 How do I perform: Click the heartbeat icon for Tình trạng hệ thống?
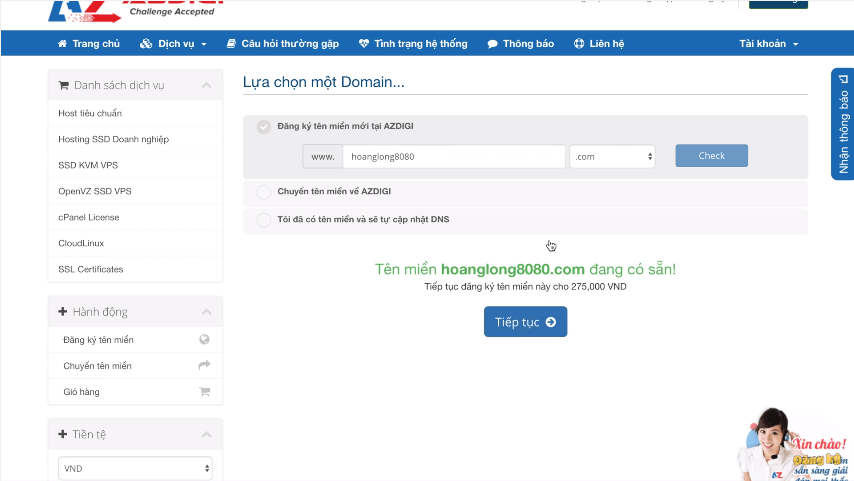(x=364, y=44)
